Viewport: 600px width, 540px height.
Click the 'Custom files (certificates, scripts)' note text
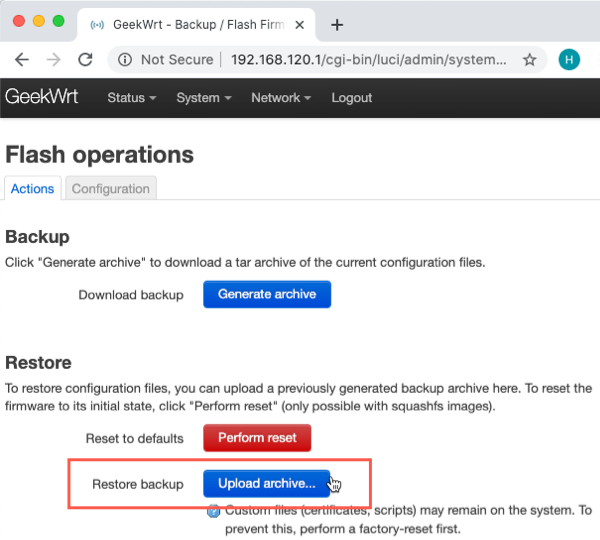(408, 520)
